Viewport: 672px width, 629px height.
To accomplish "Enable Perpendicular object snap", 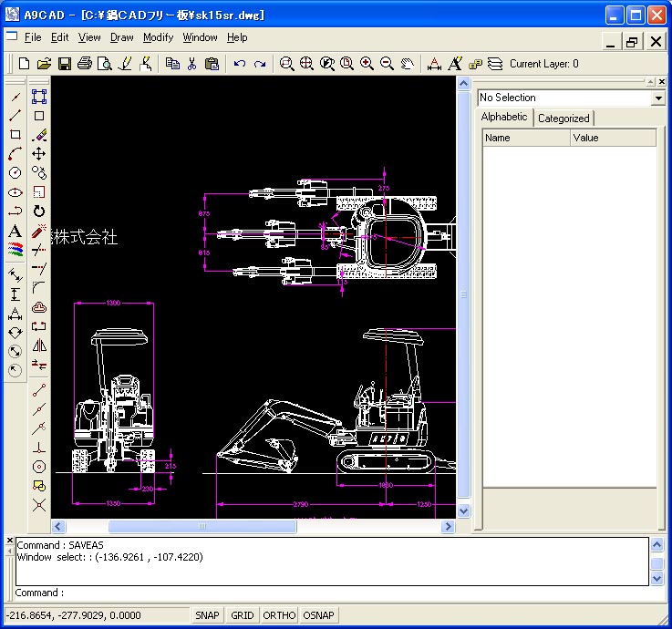I will coord(39,448).
